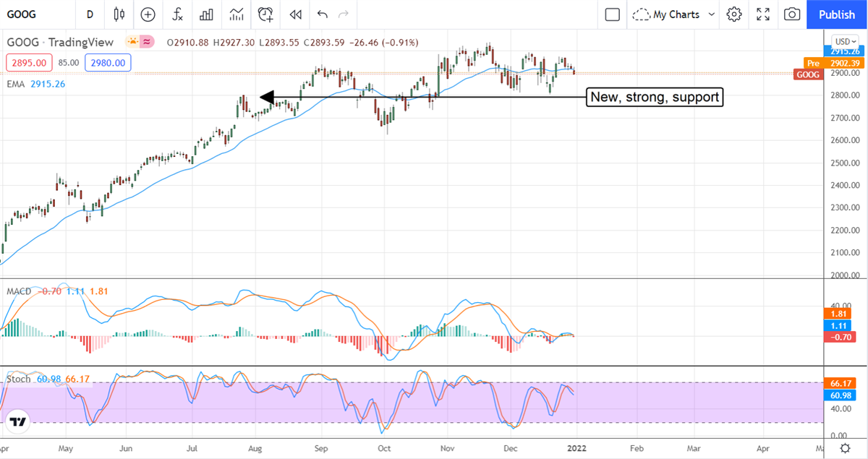The image size is (868, 459).
Task: Open chart settings gear in top toolbar
Action: (x=735, y=14)
